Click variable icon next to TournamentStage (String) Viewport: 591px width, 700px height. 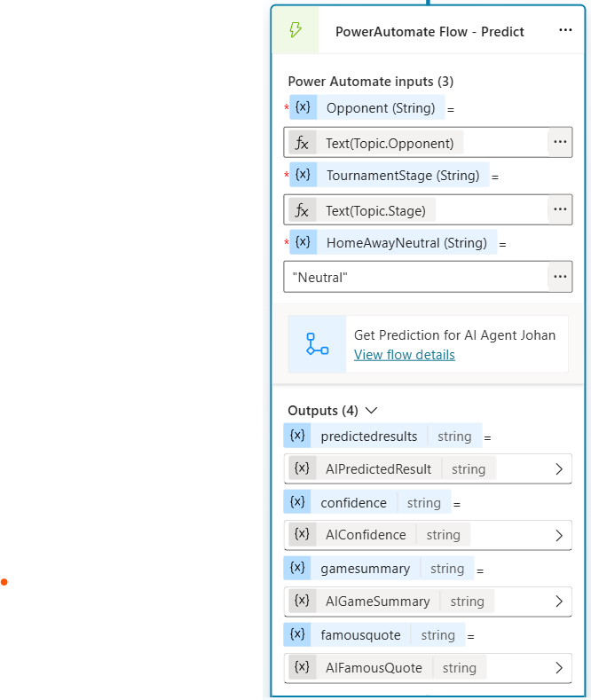(x=303, y=175)
